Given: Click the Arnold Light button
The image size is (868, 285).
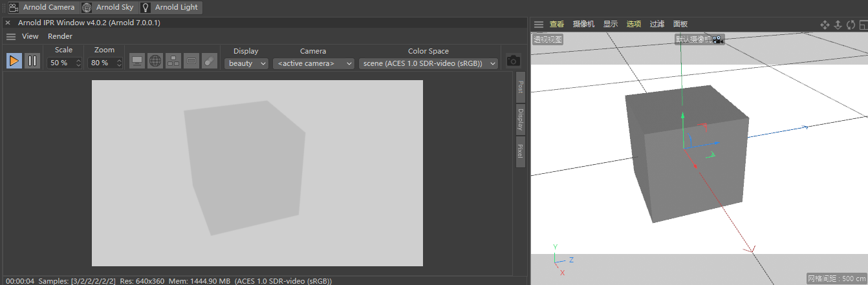Looking at the screenshot, I should [171, 8].
